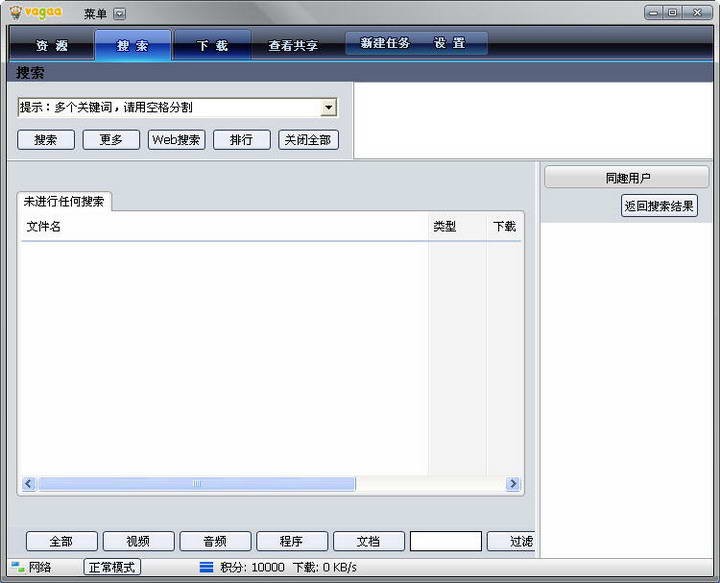Open 设置 from the top bar
The width and height of the screenshot is (720, 583).
tap(450, 43)
